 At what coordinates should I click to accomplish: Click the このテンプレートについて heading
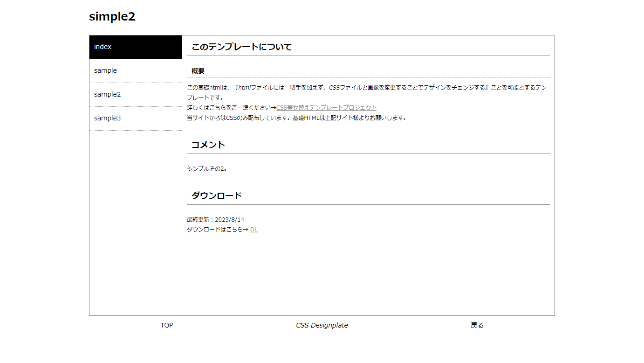tap(241, 47)
